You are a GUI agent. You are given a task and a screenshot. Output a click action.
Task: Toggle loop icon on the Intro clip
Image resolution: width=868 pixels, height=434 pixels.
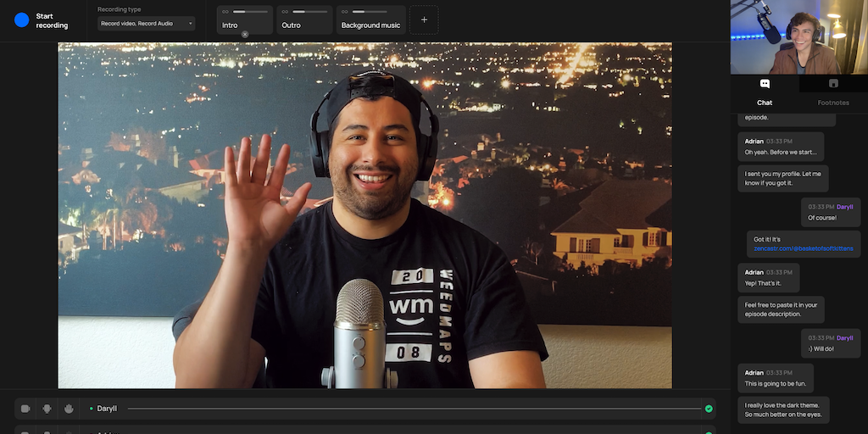click(225, 12)
